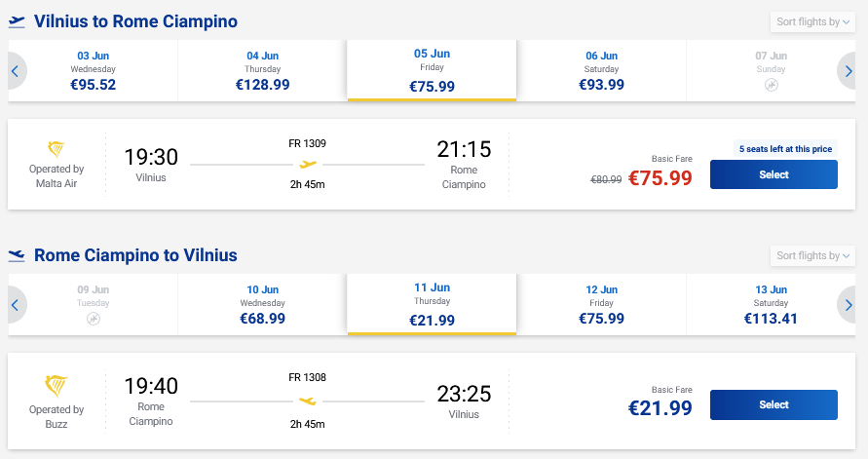868x459 pixels.
Task: Click plane icon under FR 1309
Action: (x=308, y=165)
